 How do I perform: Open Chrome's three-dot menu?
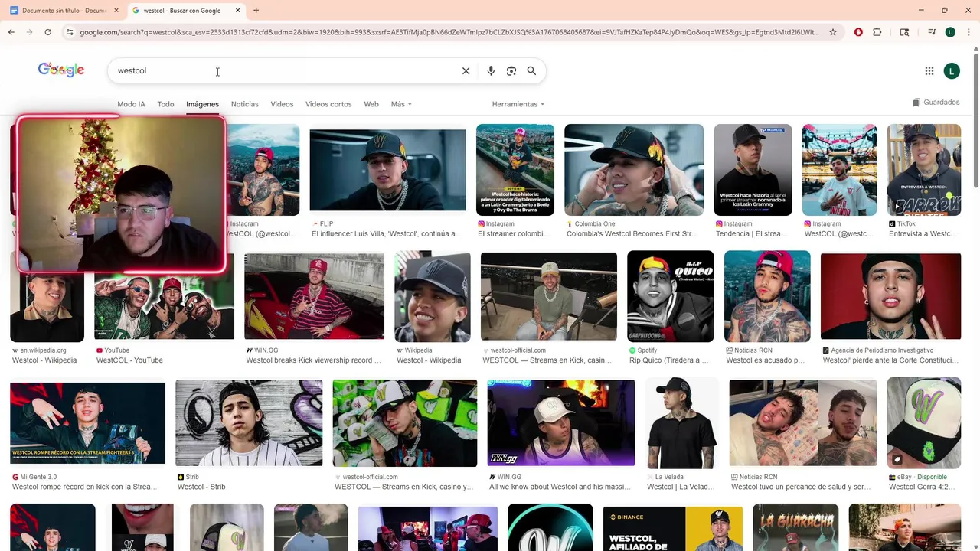(x=968, y=32)
